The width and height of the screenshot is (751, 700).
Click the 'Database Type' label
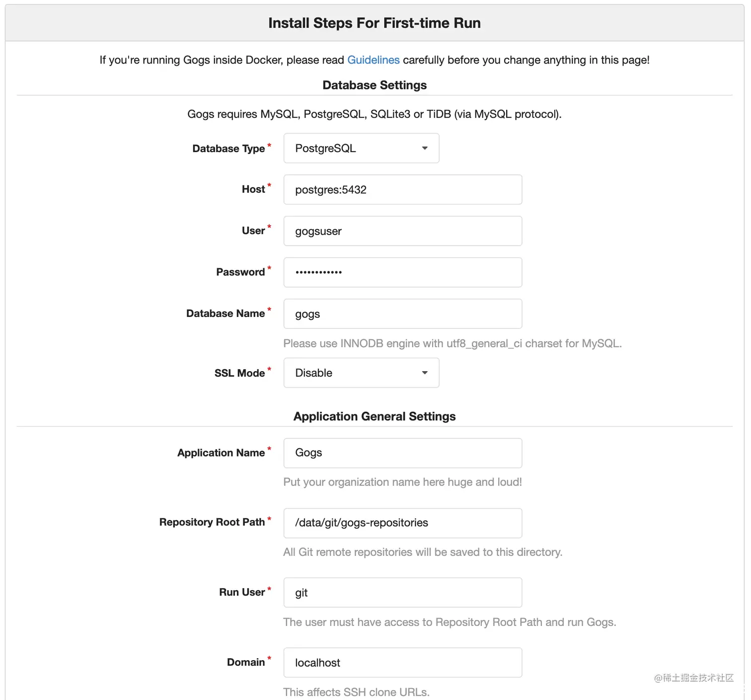point(228,149)
